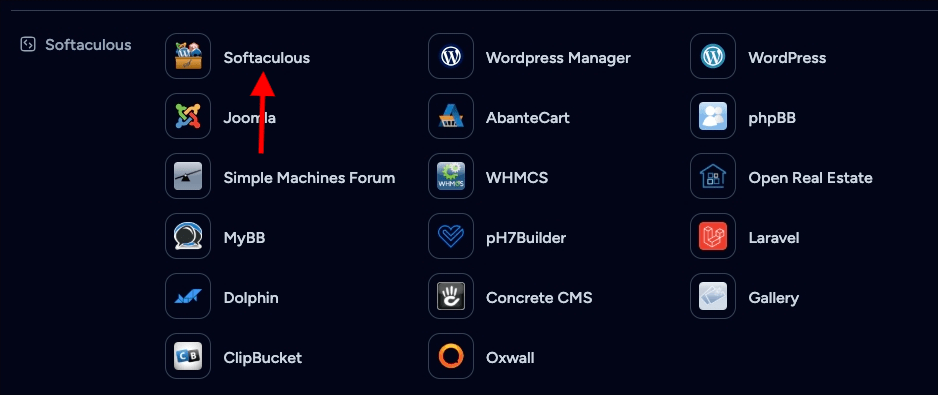The image size is (938, 395).
Task: Open the Joomla icon
Action: click(188, 116)
